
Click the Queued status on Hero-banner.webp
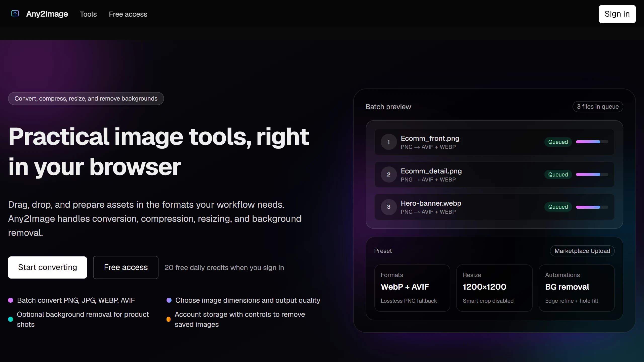click(558, 207)
